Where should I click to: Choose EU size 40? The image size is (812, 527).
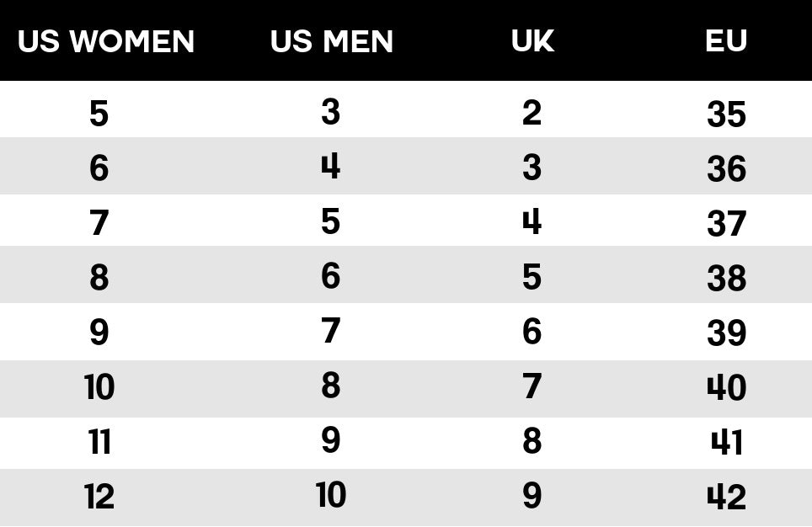(726, 388)
